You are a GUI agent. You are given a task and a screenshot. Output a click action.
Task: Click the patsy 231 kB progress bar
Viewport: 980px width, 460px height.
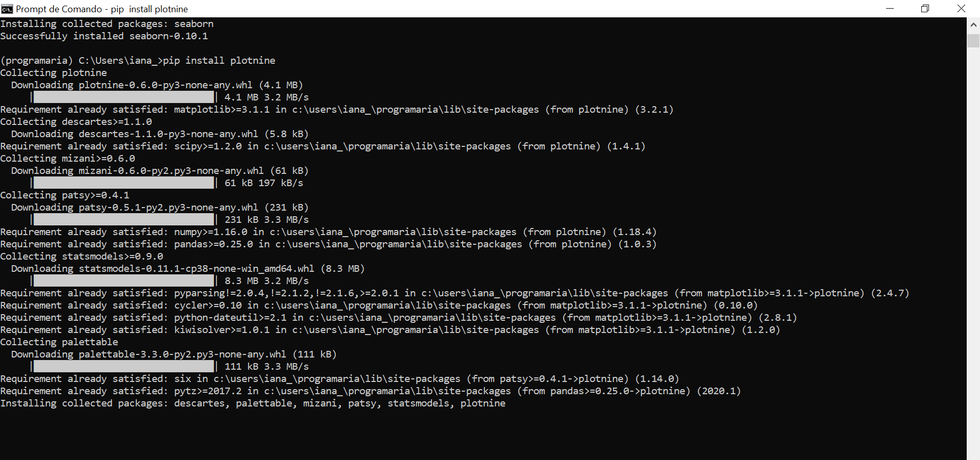coord(124,219)
